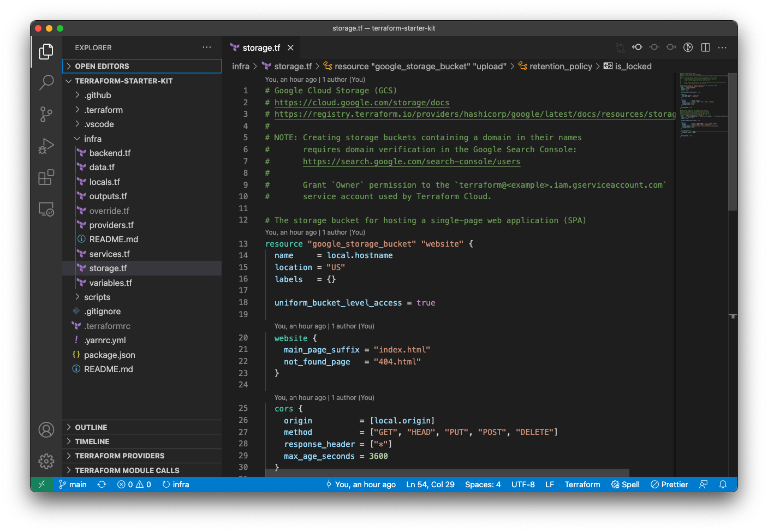Select the storage.tf editor tab
Image resolution: width=768 pixels, height=532 pixels.
[261, 48]
